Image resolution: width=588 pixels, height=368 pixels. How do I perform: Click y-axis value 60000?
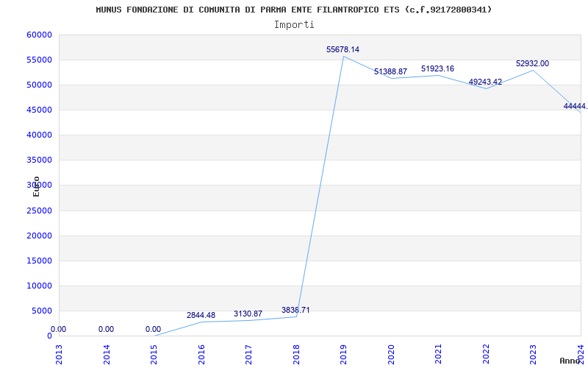[39, 35]
